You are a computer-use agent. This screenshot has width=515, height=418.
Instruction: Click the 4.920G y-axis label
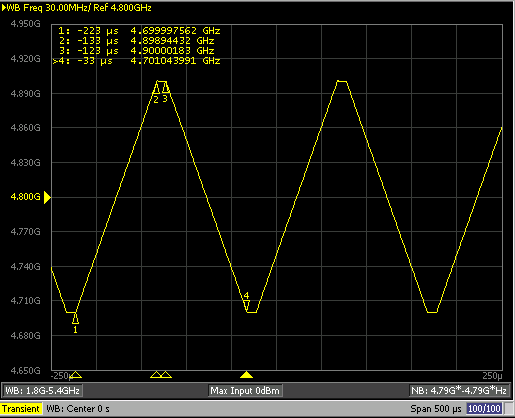25,59
